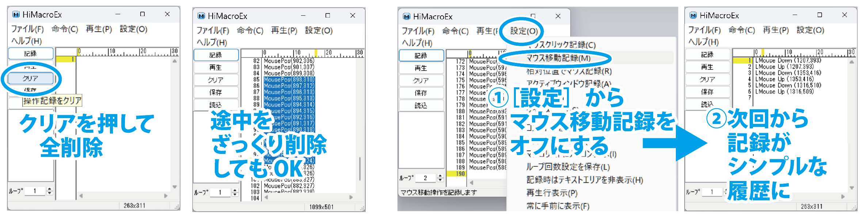Screen dimensions: 868x219
Task: Click 記録 in the window listing LMouse Down rows
Action: (x=708, y=54)
